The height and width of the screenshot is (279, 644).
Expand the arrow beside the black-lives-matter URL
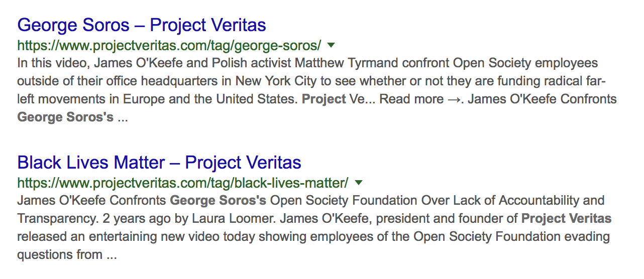(358, 182)
